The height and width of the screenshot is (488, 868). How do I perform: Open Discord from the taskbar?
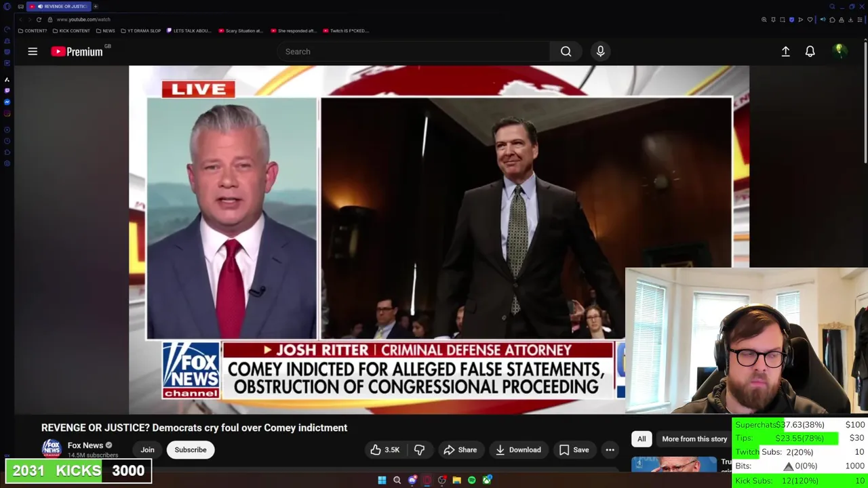click(x=412, y=480)
